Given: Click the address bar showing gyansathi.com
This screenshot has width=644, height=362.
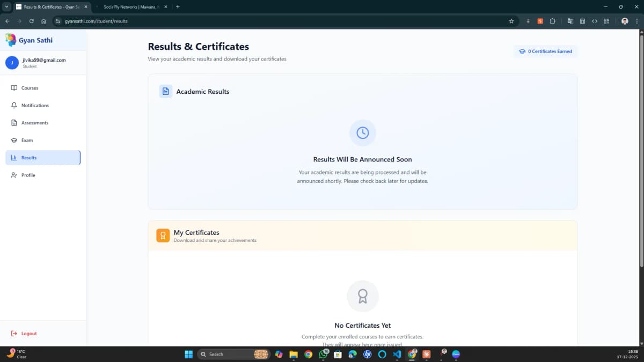Looking at the screenshot, I should (x=97, y=21).
